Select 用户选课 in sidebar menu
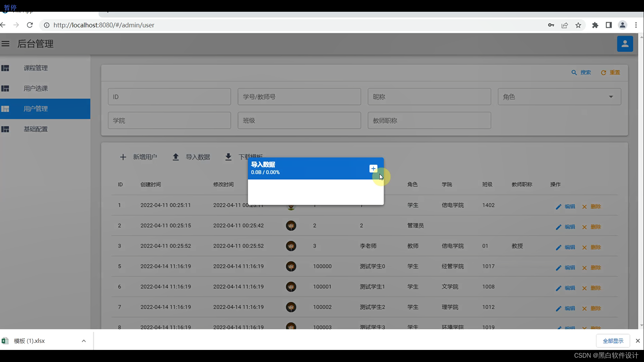Image resolution: width=644 pixels, height=362 pixels. pos(36,88)
